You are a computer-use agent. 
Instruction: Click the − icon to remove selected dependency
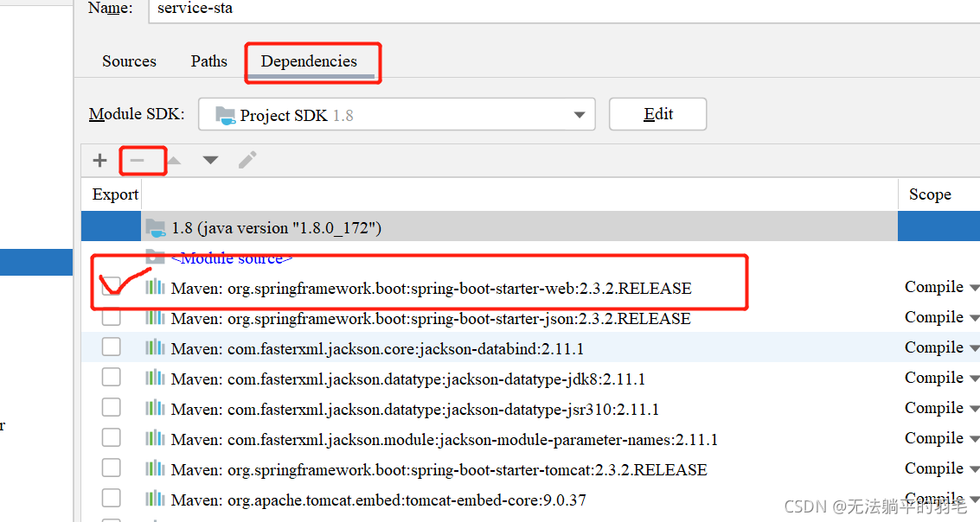tap(142, 160)
